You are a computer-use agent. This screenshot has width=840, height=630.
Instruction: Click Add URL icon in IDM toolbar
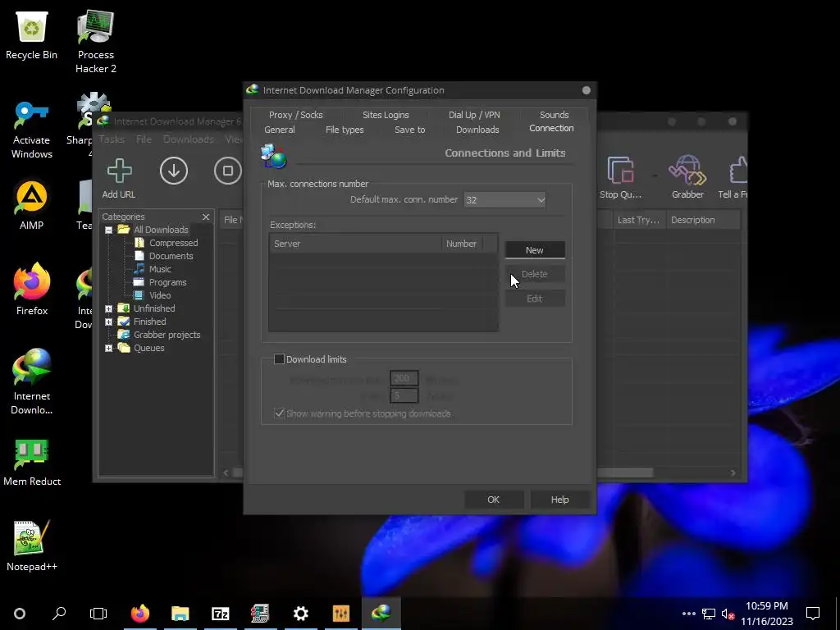coord(119,171)
